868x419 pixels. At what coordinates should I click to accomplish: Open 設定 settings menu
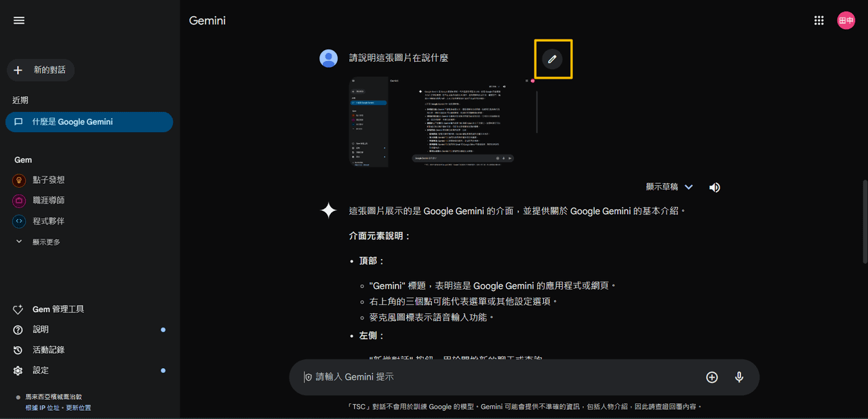point(41,370)
